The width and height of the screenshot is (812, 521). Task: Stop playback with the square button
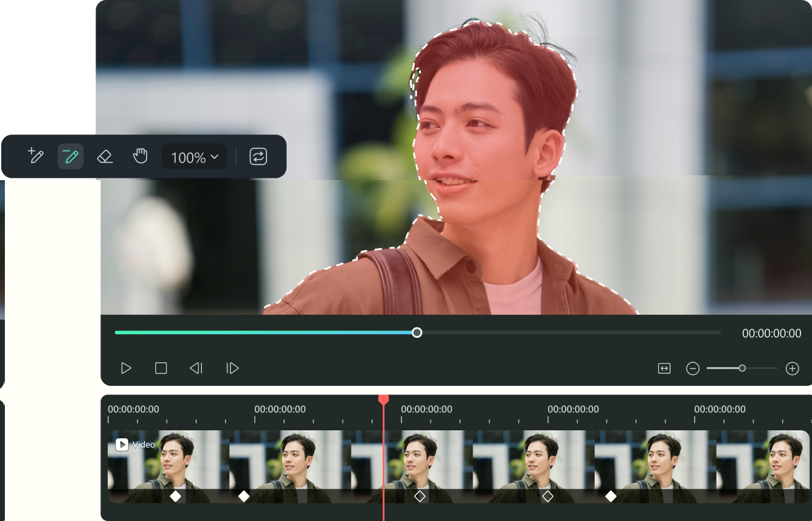161,368
